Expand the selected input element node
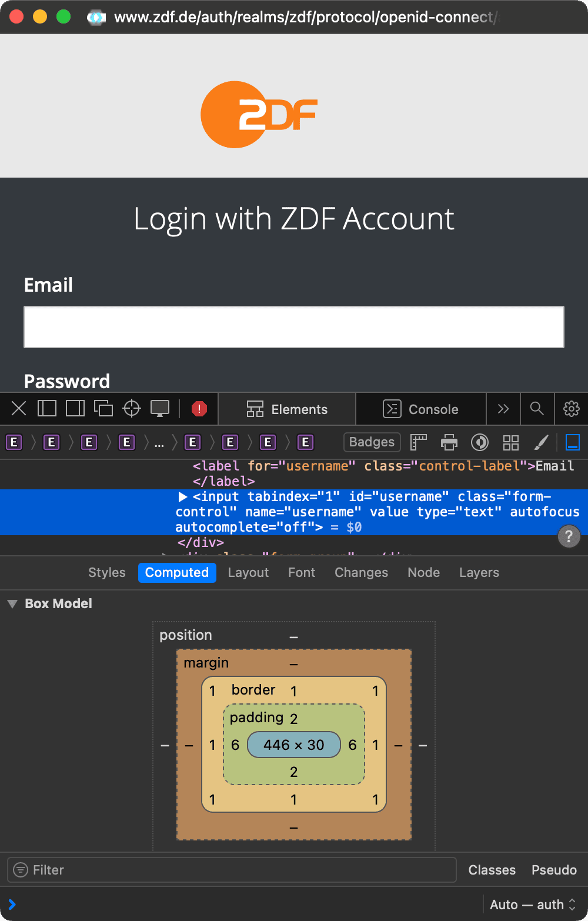The width and height of the screenshot is (588, 921). (x=183, y=497)
